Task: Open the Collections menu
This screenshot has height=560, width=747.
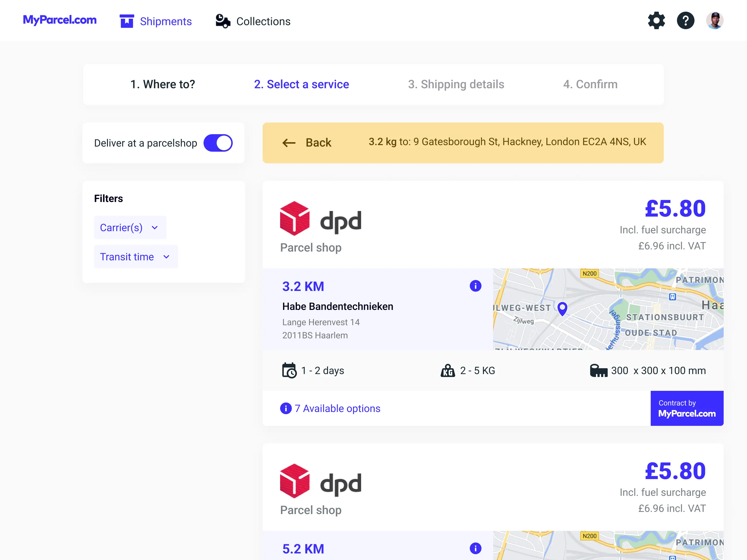Action: coord(253,21)
